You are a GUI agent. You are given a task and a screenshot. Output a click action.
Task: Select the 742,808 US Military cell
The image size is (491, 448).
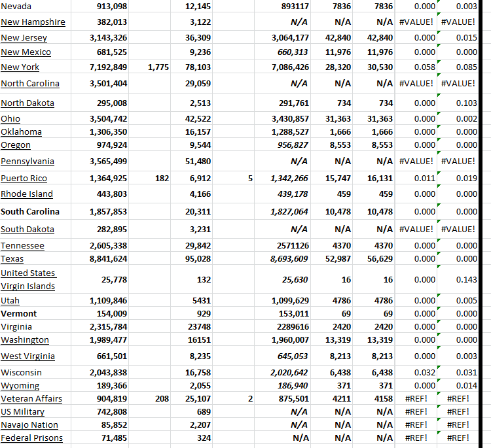pos(100,412)
